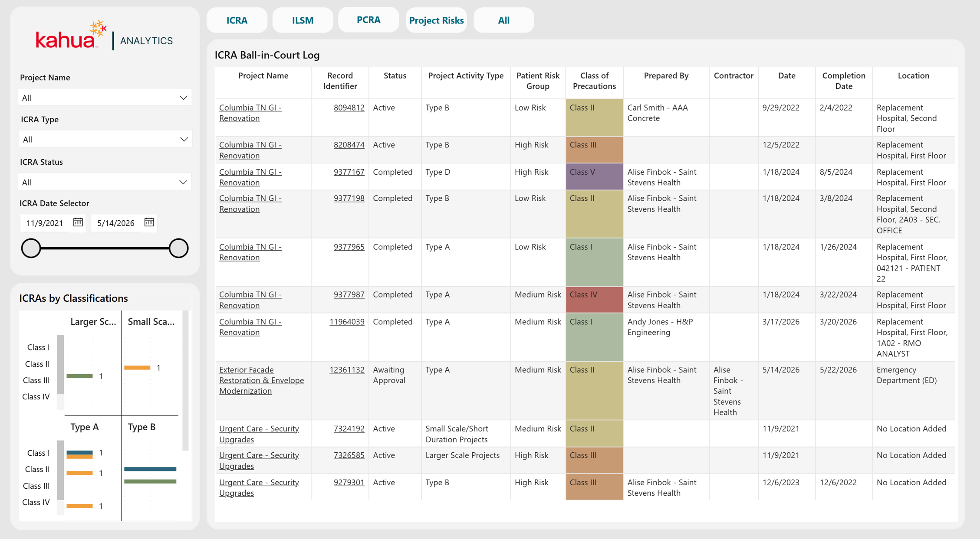Open the start date calendar picker icon
980x539 pixels.
(78, 222)
